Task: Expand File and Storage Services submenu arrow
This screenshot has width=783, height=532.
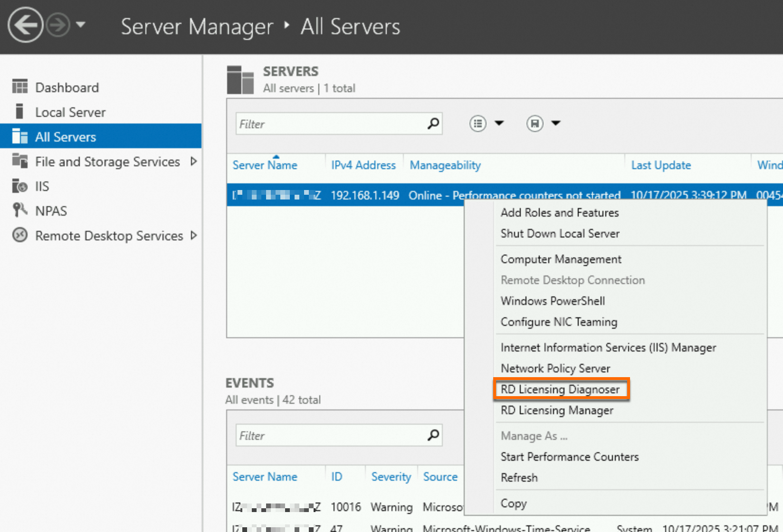Action: [193, 161]
